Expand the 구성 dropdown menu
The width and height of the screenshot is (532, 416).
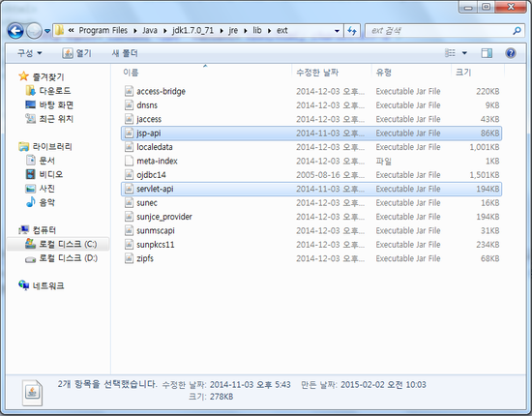(x=30, y=53)
